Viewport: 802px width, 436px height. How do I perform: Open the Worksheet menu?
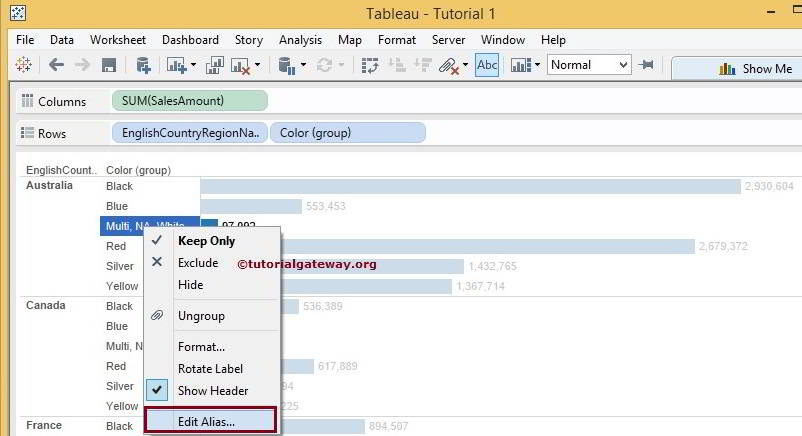pos(118,40)
